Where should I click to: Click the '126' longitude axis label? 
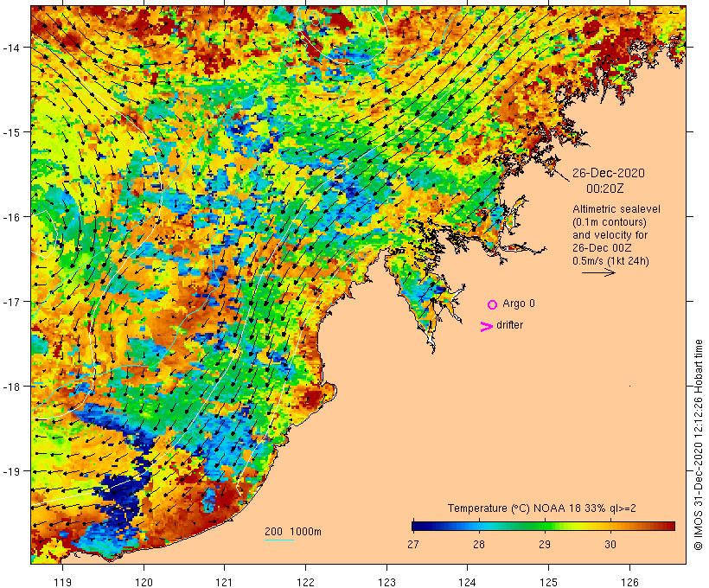(629, 582)
